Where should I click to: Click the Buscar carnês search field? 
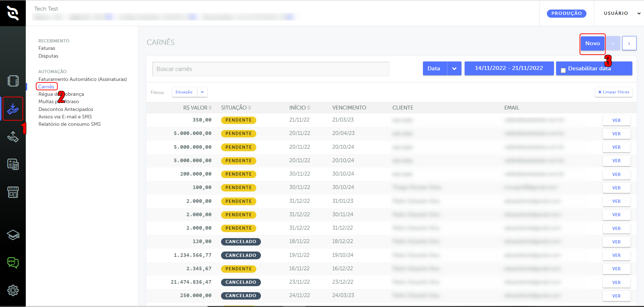point(271,69)
